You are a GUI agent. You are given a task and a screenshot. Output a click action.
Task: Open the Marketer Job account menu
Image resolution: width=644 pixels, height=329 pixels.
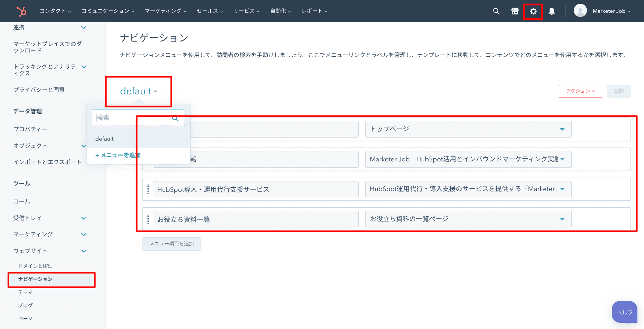pyautogui.click(x=611, y=11)
